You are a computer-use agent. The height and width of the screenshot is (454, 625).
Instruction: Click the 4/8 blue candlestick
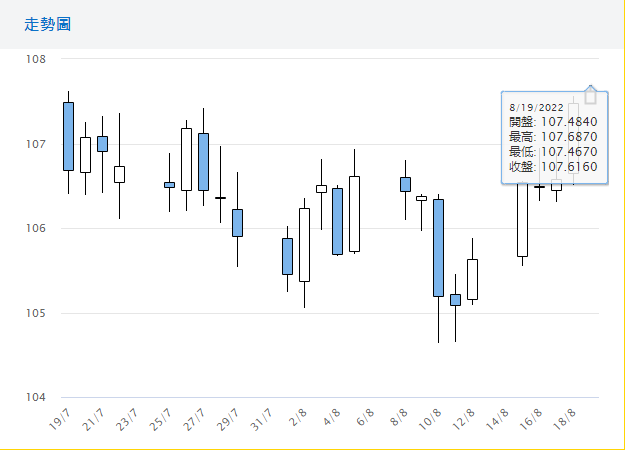coord(338,221)
